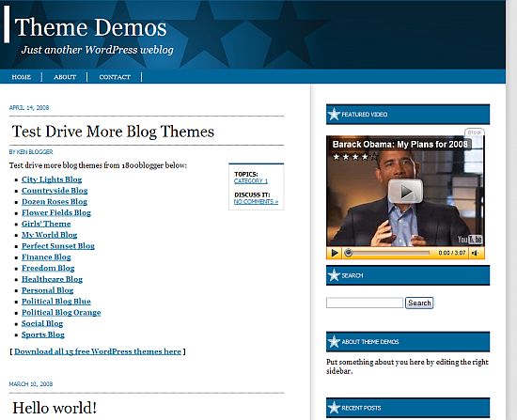Open the Political Blog Blue link
The height and width of the screenshot is (420, 517).
click(x=56, y=302)
